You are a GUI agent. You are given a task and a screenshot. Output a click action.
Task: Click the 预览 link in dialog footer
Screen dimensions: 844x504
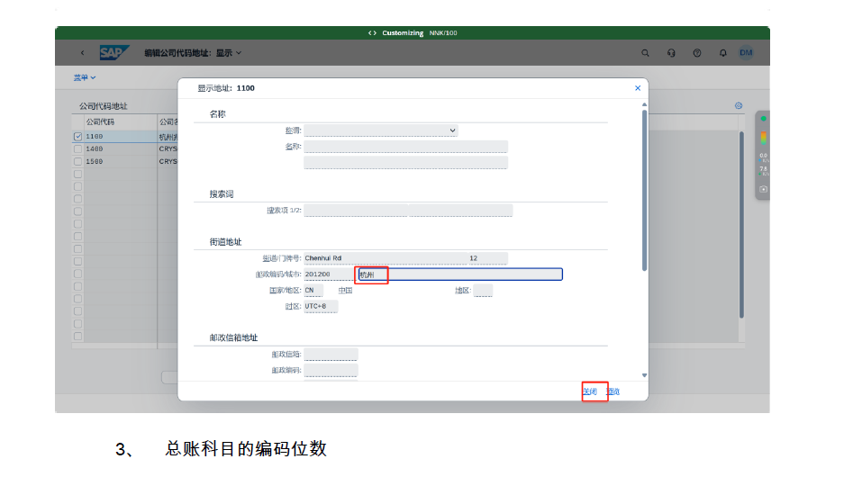point(613,391)
